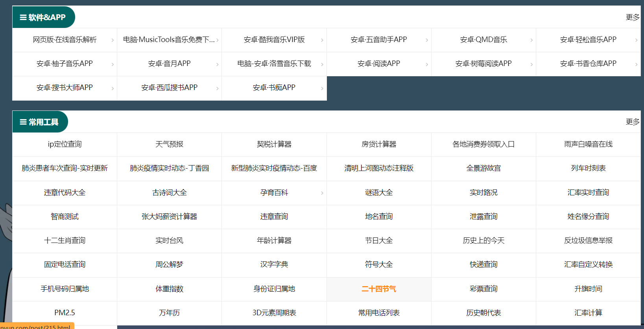This screenshot has width=644, height=329.
Task: Click chevron arrow beside 孕育百科
Action: tap(322, 193)
